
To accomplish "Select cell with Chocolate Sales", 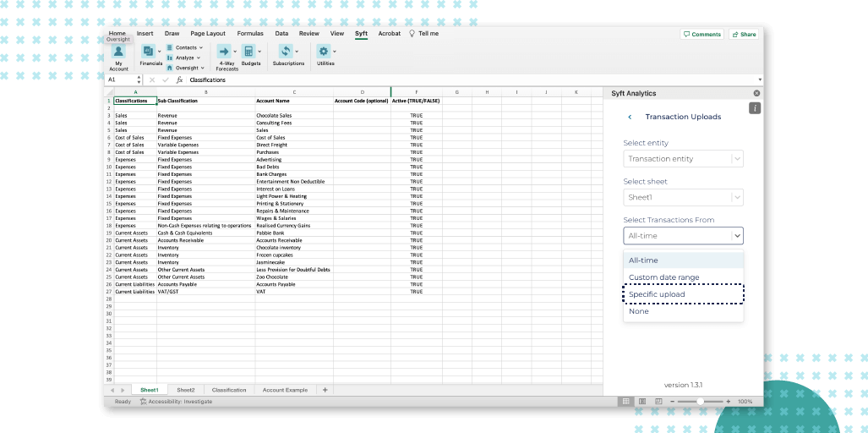I will [294, 115].
